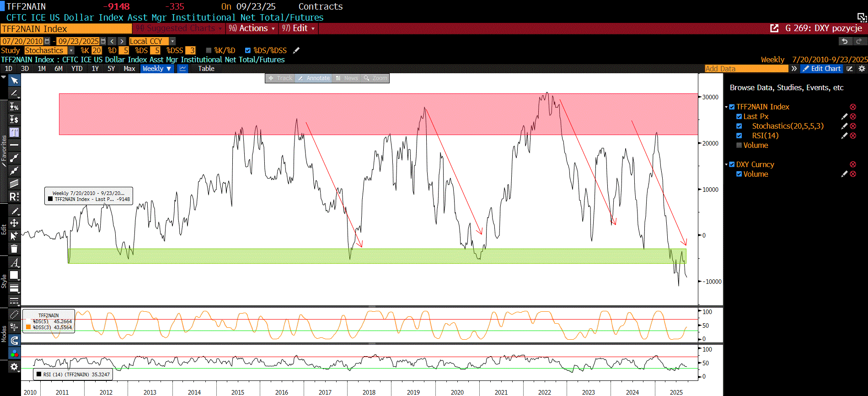Open chart settings gear icon
The width and height of the screenshot is (868, 396).
(862, 69)
